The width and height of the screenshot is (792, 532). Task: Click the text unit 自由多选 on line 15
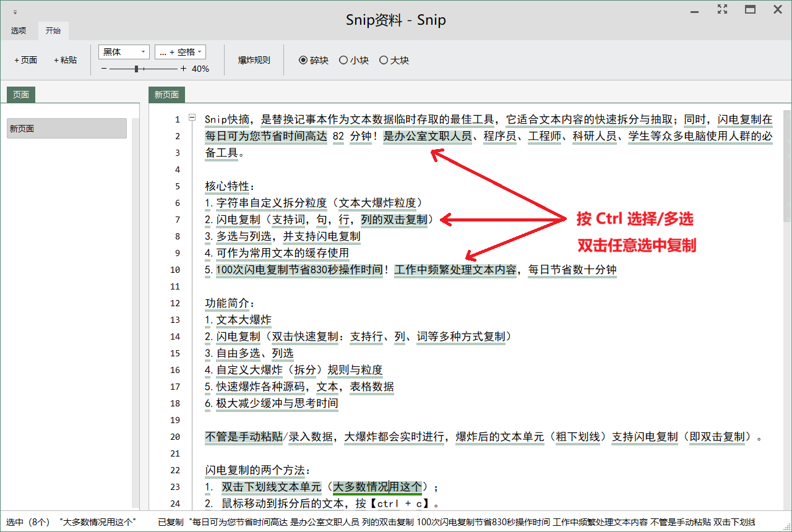238,353
